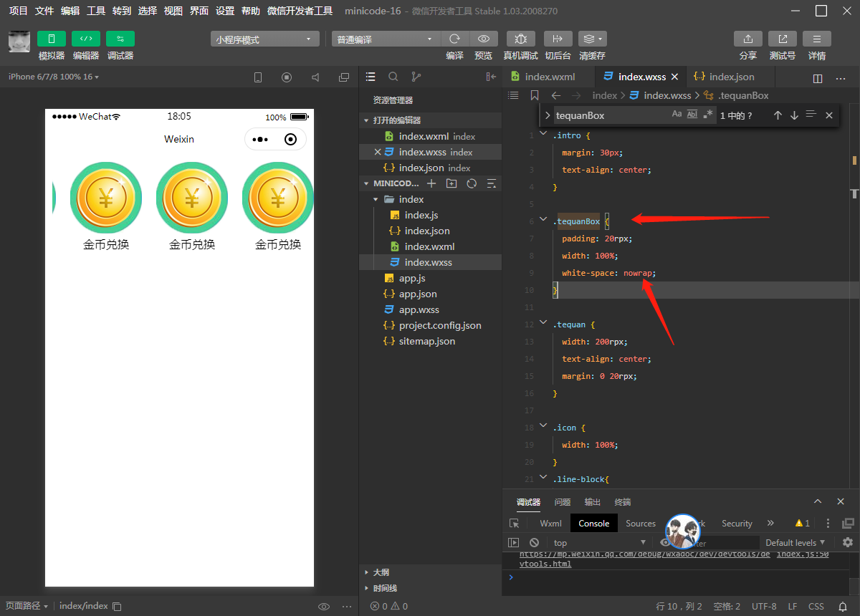The height and width of the screenshot is (616, 860).
Task: Toggle the debugger panel (调试器)
Action: [120, 39]
